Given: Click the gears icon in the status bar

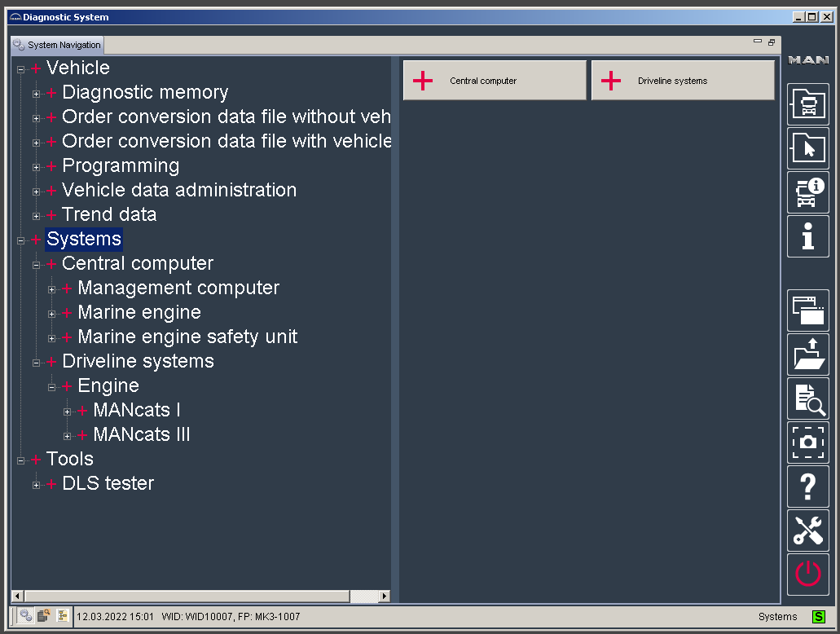Looking at the screenshot, I should [x=26, y=616].
